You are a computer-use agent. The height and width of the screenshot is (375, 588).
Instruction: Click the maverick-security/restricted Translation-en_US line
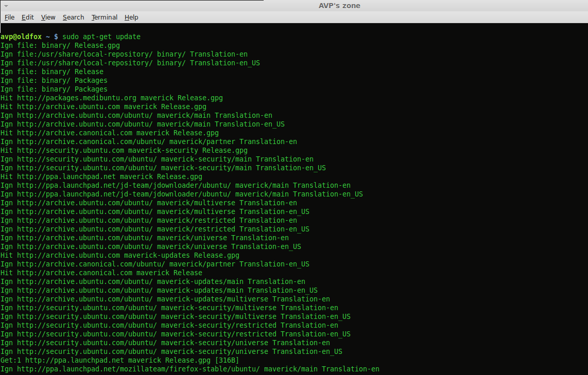click(x=176, y=334)
